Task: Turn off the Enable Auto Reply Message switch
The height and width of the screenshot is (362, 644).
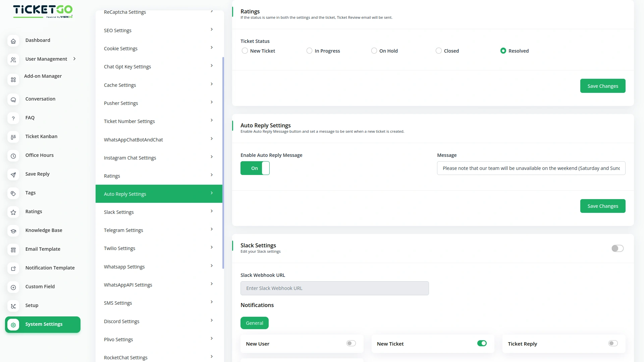Action: [x=255, y=168]
